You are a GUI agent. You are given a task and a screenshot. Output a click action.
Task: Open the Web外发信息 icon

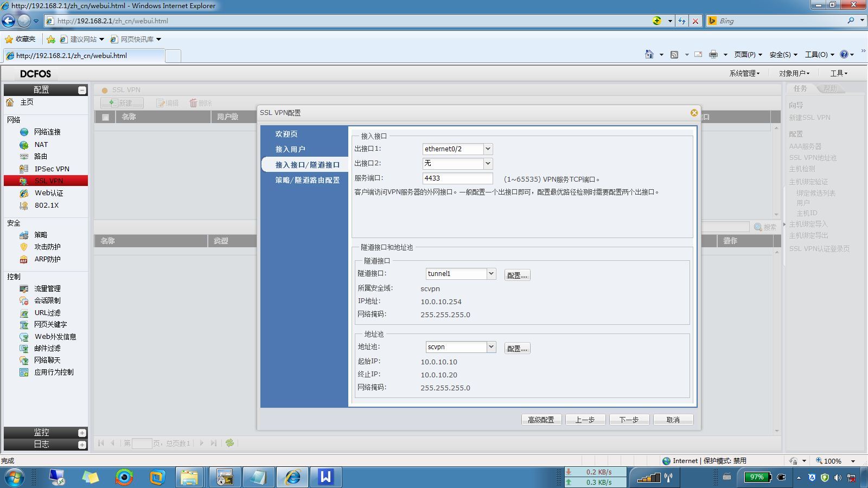pyautogui.click(x=24, y=337)
